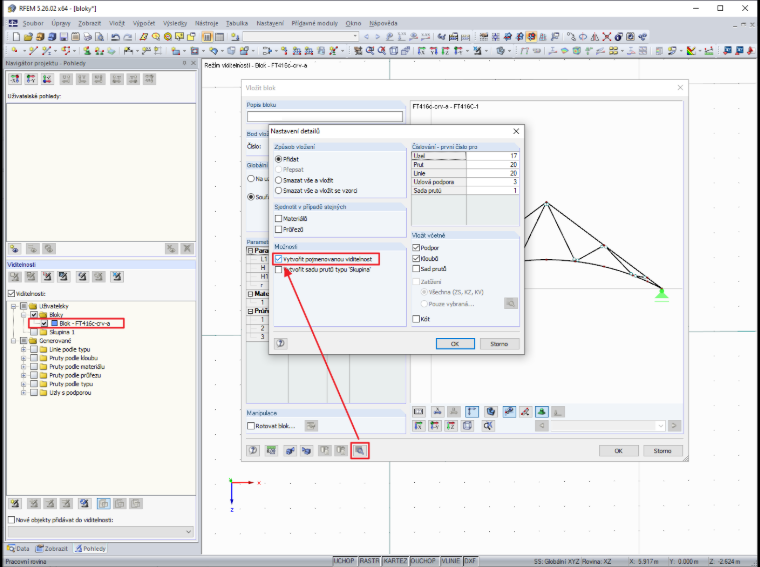Click details settings magnifier icon in Vložit blok
The height and width of the screenshot is (567, 760).
(x=360, y=451)
